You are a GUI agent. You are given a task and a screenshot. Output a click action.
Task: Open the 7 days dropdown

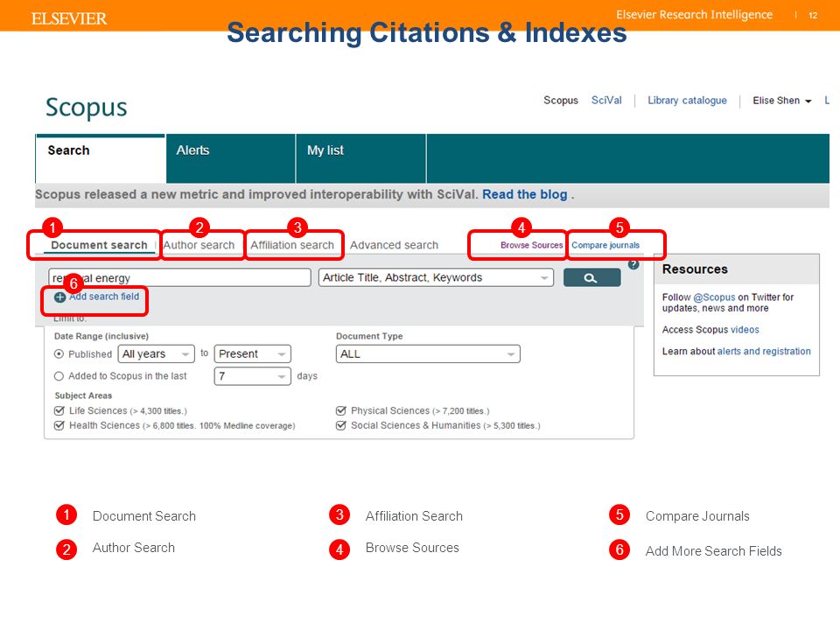253,376
